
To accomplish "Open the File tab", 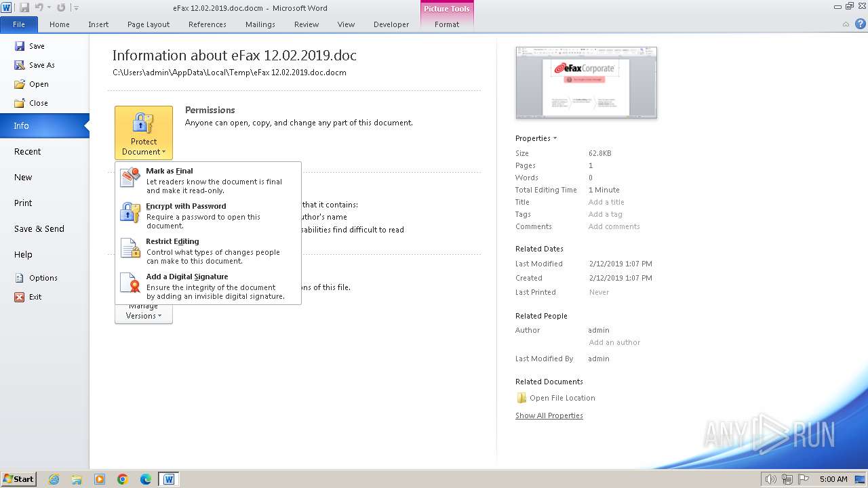I will (19, 24).
